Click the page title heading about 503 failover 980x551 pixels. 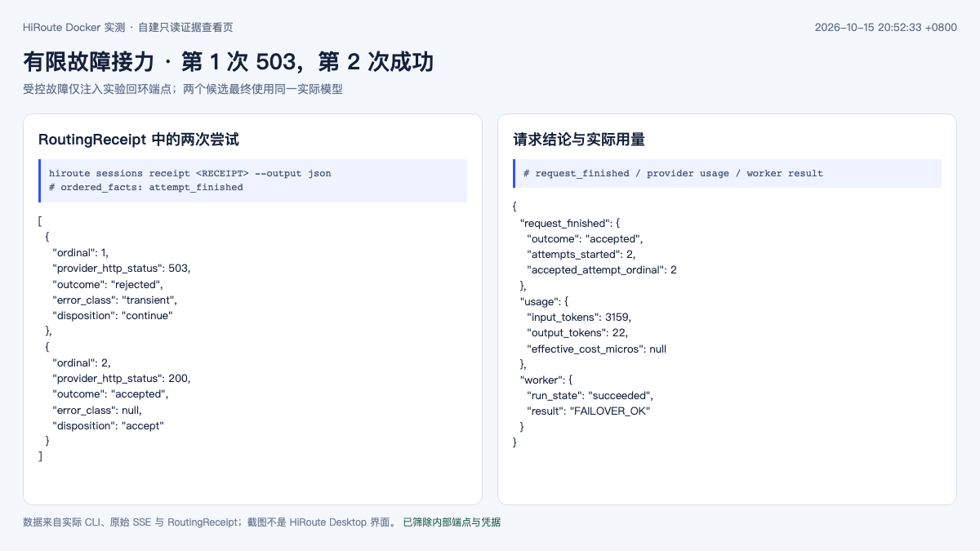[229, 61]
